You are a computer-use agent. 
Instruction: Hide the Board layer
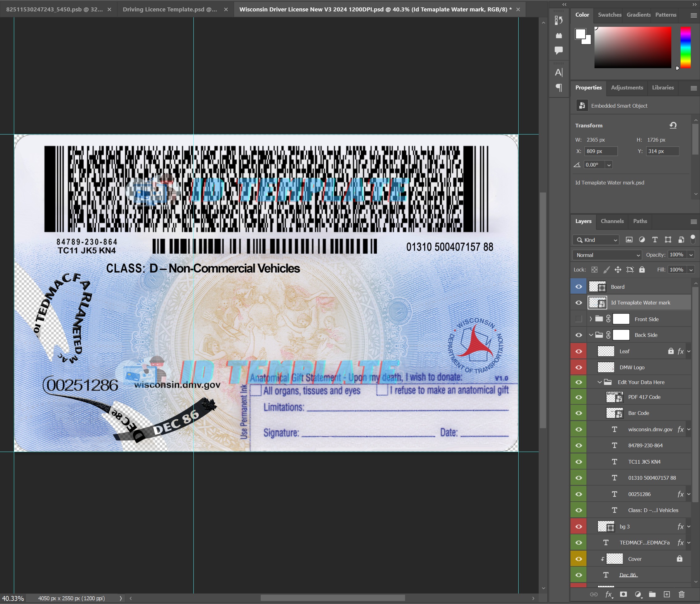click(578, 287)
